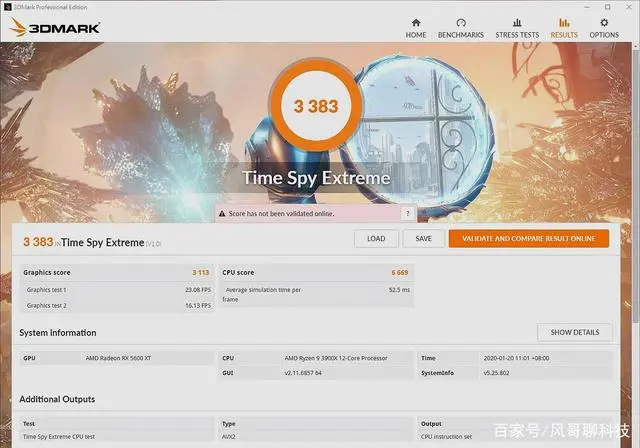The height and width of the screenshot is (448, 640).
Task: Click the options gear icon
Action: [x=604, y=22]
